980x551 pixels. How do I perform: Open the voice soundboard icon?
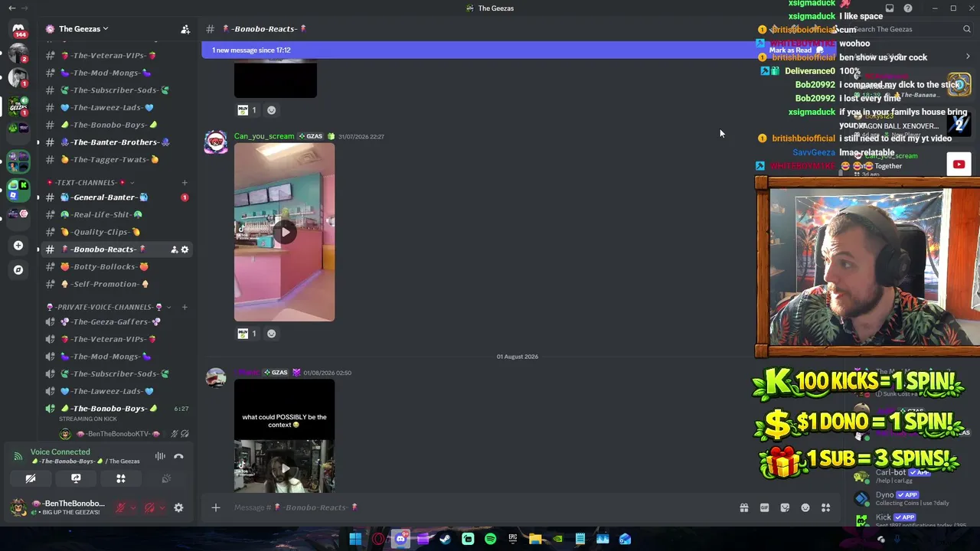click(x=166, y=478)
